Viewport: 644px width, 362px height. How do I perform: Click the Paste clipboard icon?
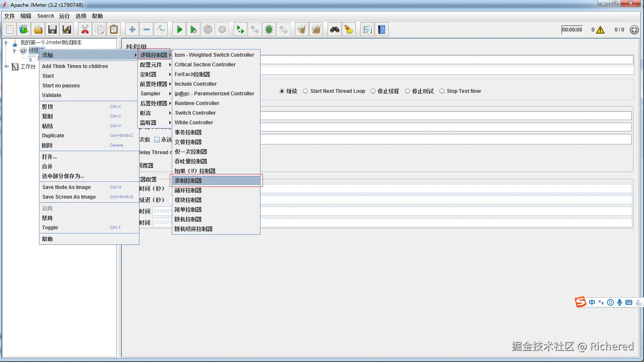[x=114, y=29]
